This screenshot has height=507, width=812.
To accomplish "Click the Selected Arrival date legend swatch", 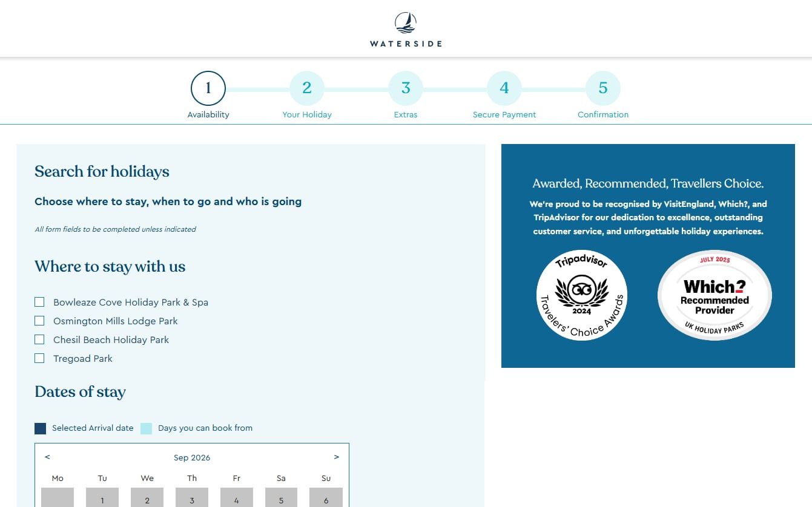I will pyautogui.click(x=41, y=428).
